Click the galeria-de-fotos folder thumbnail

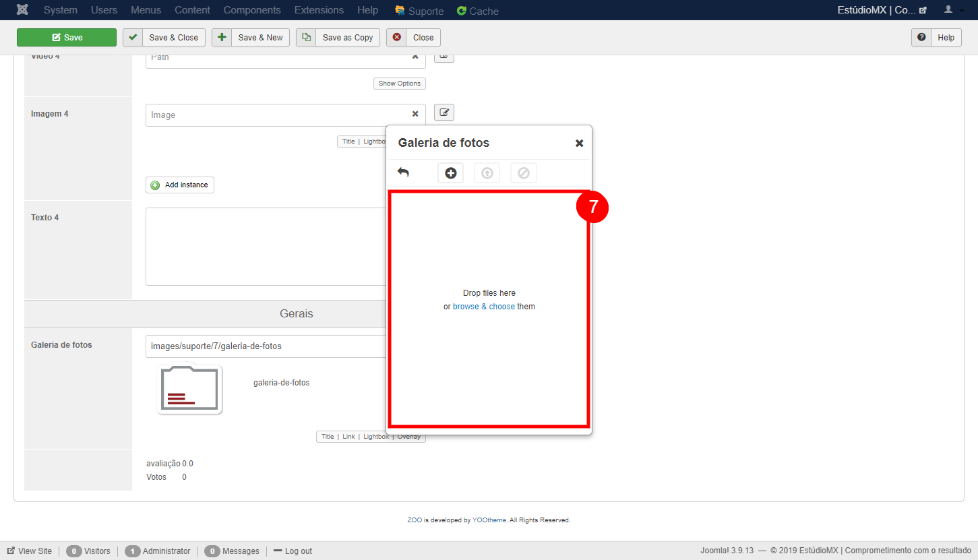[189, 390]
